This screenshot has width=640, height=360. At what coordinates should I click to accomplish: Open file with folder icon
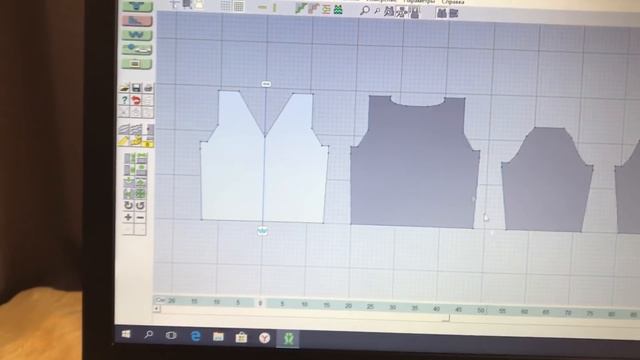point(124,88)
